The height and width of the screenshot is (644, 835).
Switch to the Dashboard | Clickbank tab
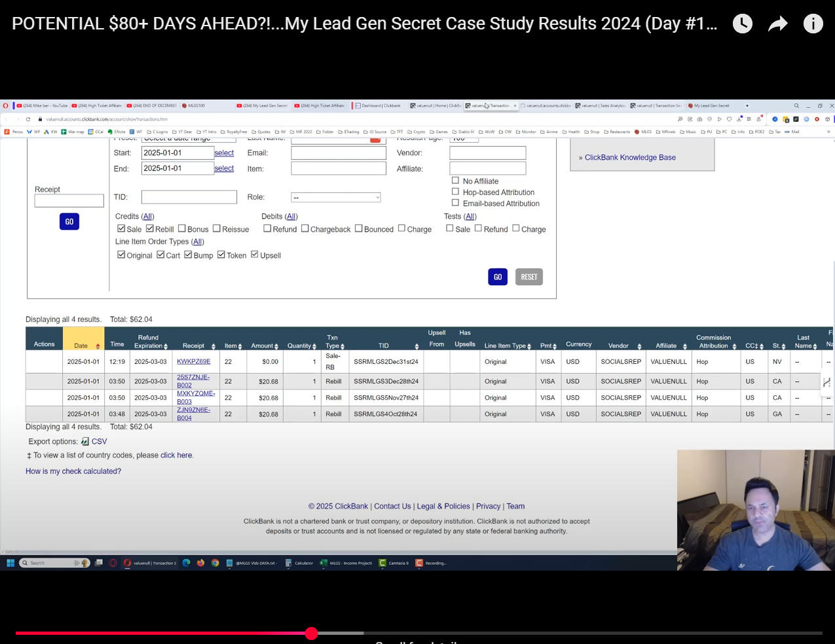click(x=378, y=105)
